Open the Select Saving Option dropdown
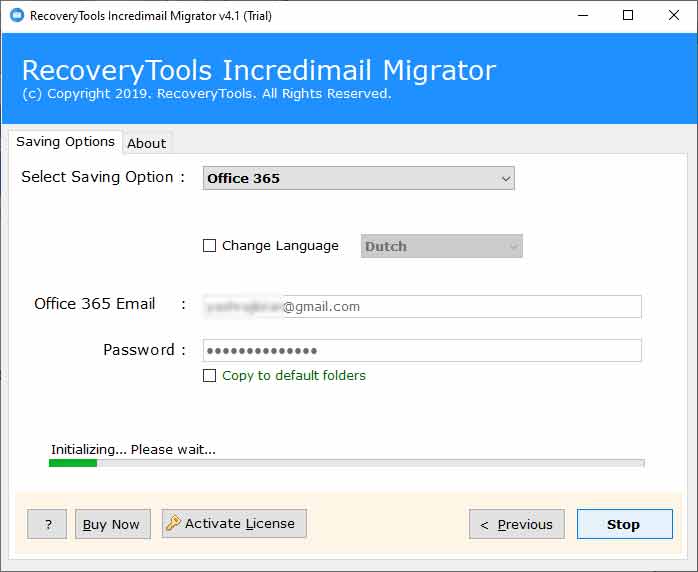Image resolution: width=698 pixels, height=572 pixels. point(359,178)
